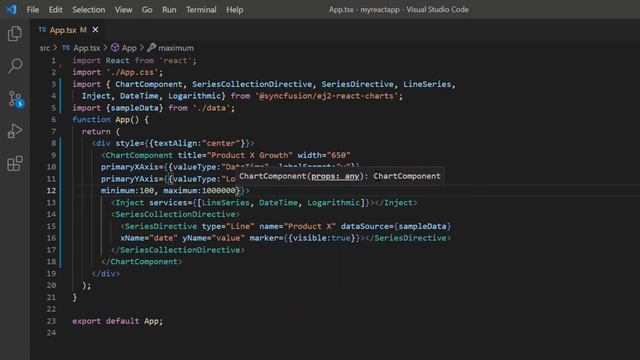
Task: Click './App.css' import string
Action: point(132,72)
